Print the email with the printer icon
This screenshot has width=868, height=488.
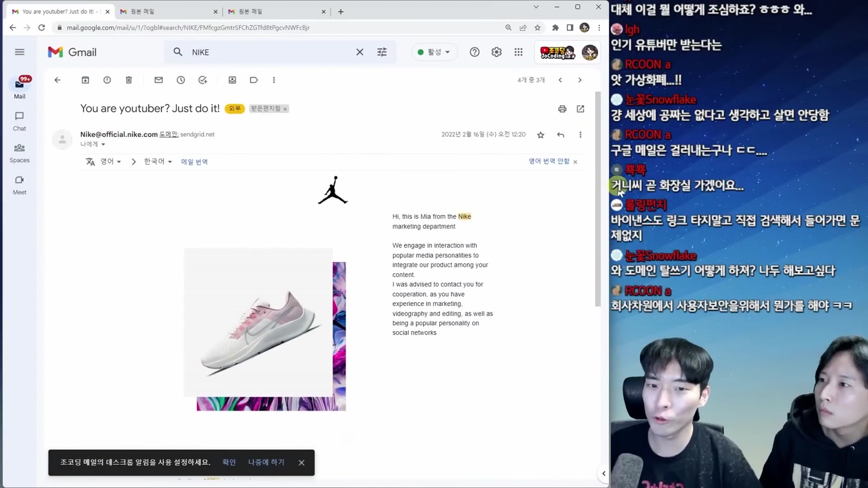pyautogui.click(x=563, y=109)
